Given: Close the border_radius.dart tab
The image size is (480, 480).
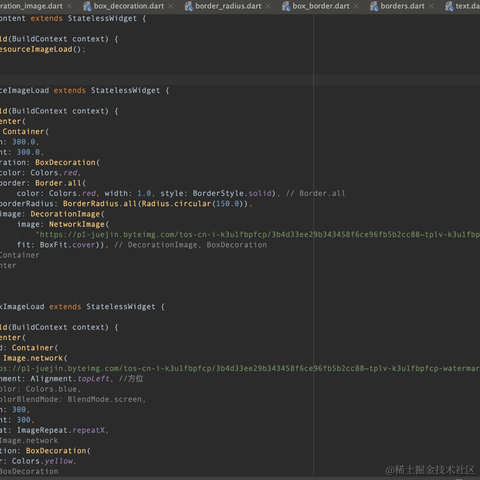Looking at the screenshot, I should (268, 6).
